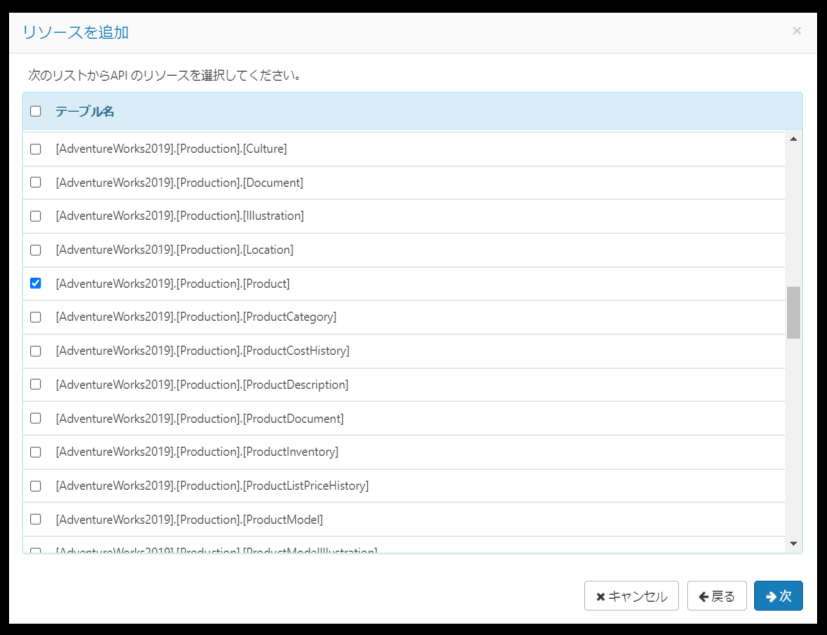The width and height of the screenshot is (827, 635).
Task: Check the [Production].[Location] table checkbox
Action: (35, 250)
